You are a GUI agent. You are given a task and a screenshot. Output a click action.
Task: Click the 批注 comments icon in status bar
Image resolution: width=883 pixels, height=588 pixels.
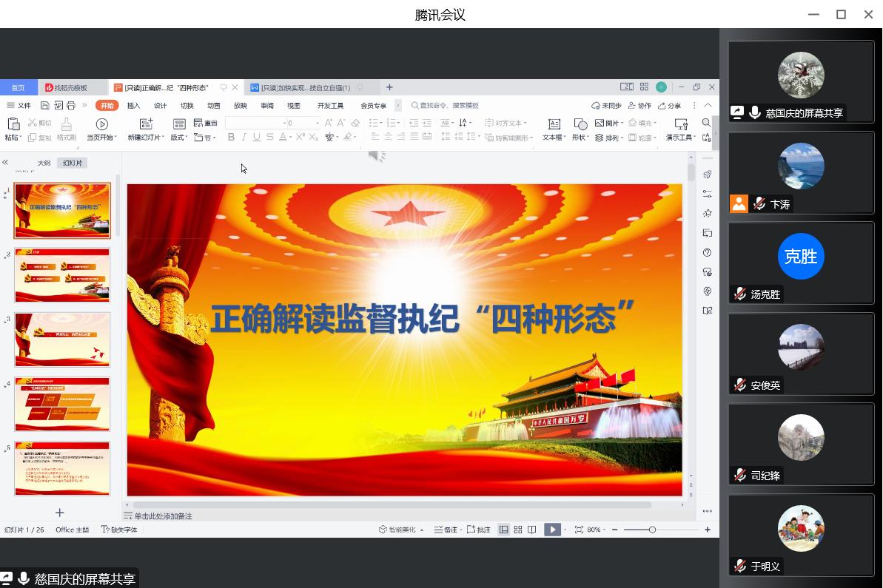[x=479, y=530]
